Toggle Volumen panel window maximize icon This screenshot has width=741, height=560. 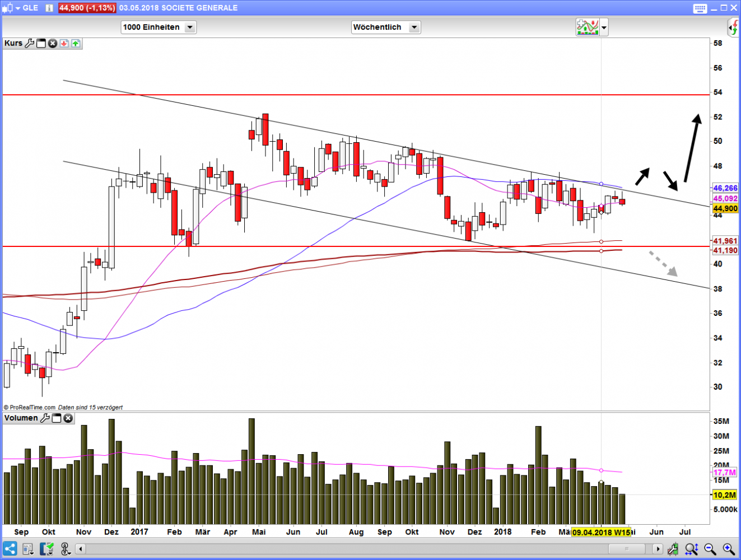pos(56,418)
